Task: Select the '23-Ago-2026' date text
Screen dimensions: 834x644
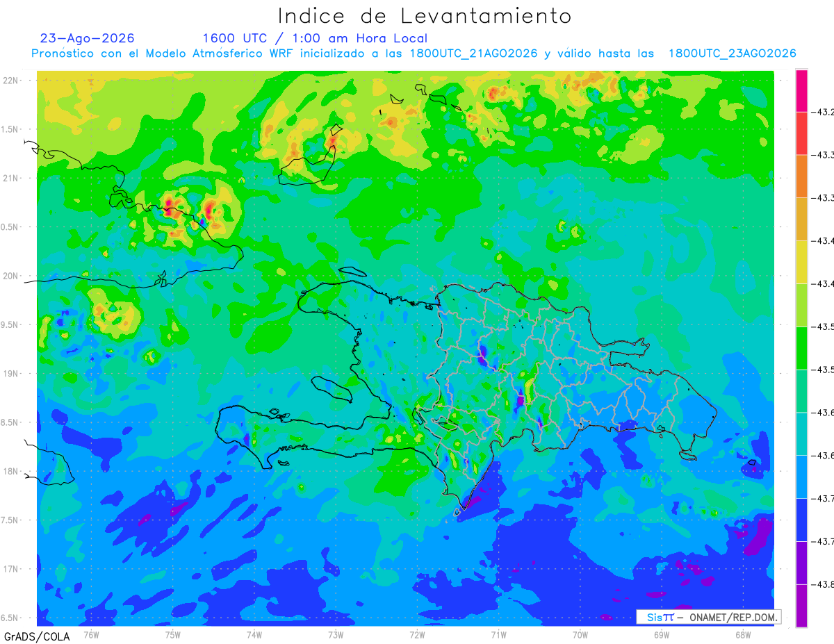Action: tap(88, 38)
